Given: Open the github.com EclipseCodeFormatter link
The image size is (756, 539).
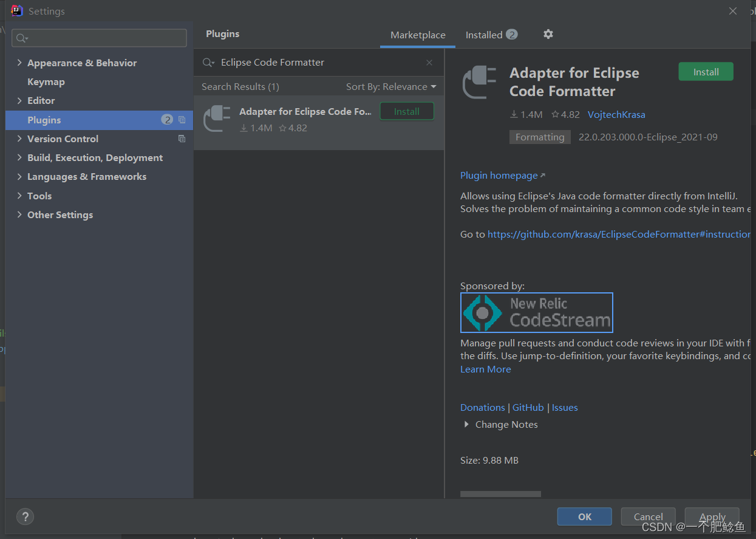Looking at the screenshot, I should coord(619,234).
